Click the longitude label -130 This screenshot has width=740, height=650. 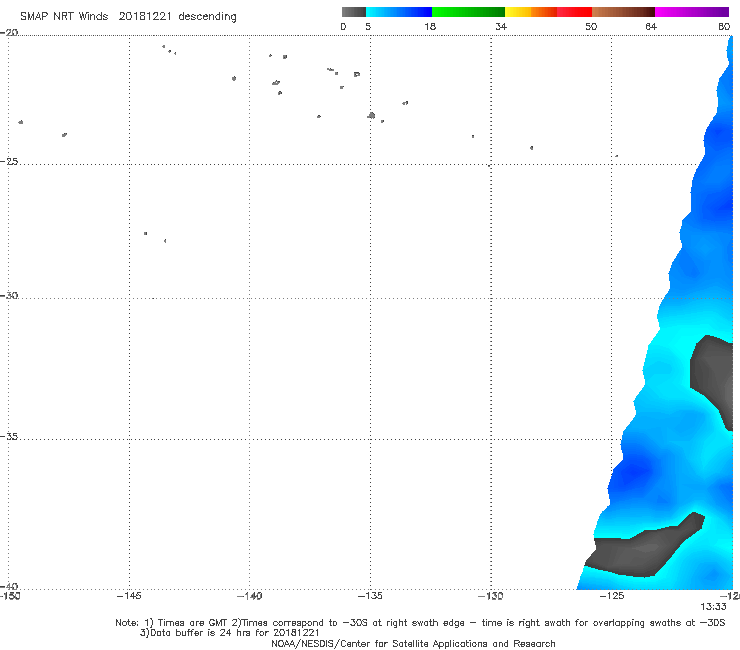tap(491, 596)
